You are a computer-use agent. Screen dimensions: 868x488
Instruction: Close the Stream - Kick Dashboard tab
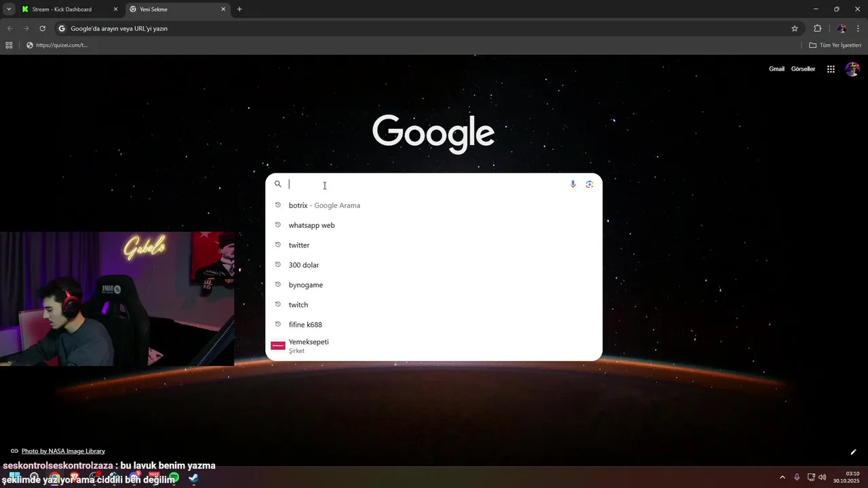[x=115, y=9]
